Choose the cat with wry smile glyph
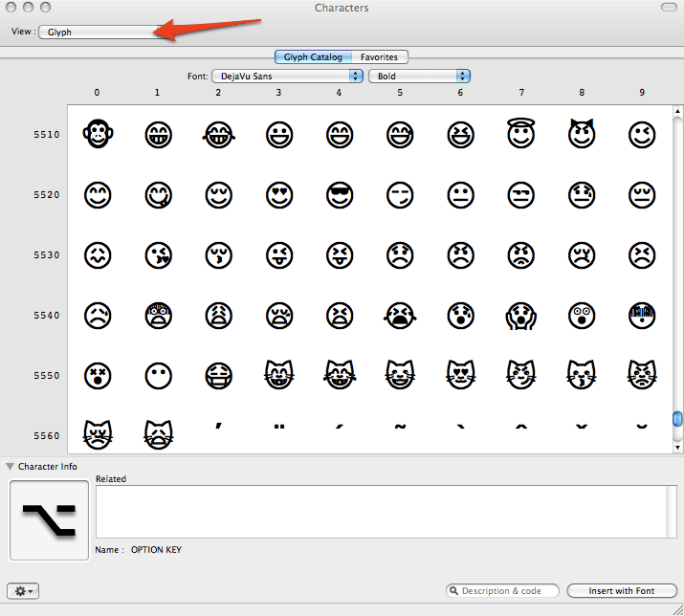 tap(520, 374)
